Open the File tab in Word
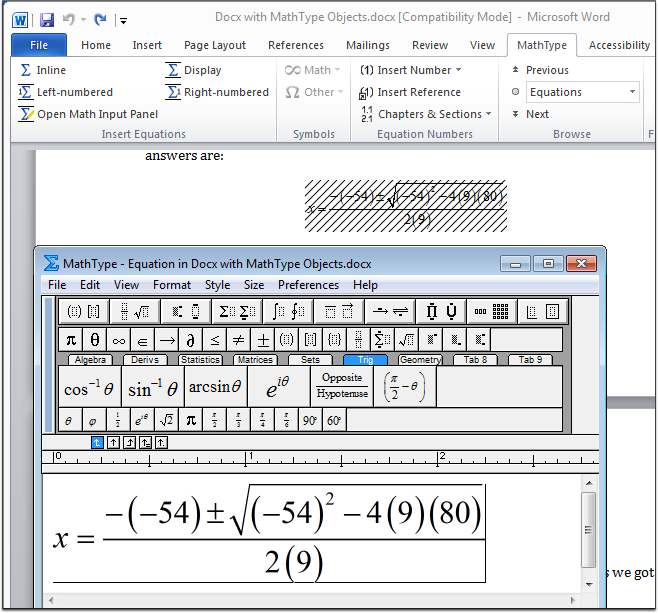Image resolution: width=658 pixels, height=613 pixels. pos(39,45)
